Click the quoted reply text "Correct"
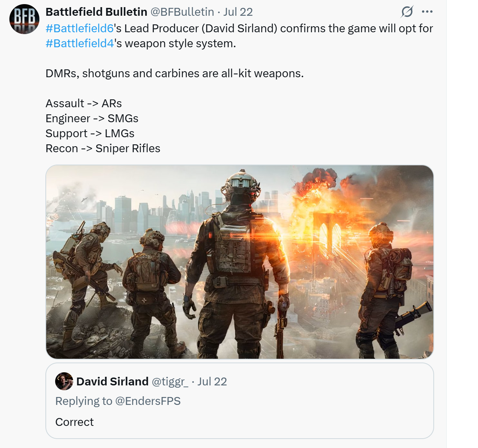Screen dimensions: 478x448 point(74,422)
